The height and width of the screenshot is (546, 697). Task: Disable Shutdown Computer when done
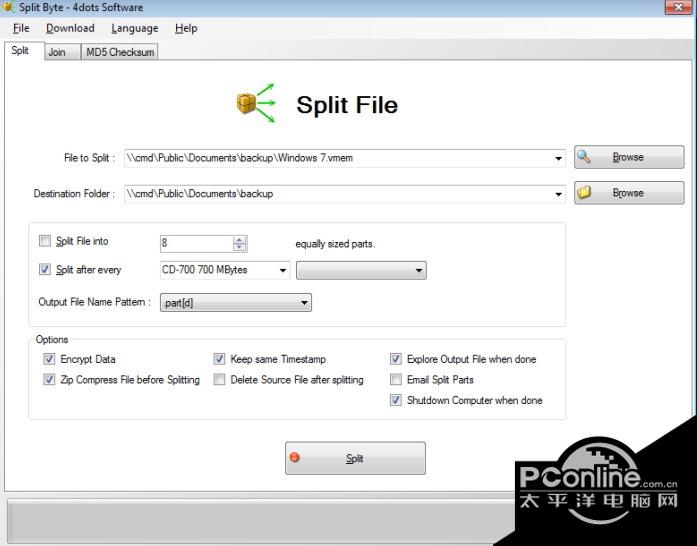396,400
